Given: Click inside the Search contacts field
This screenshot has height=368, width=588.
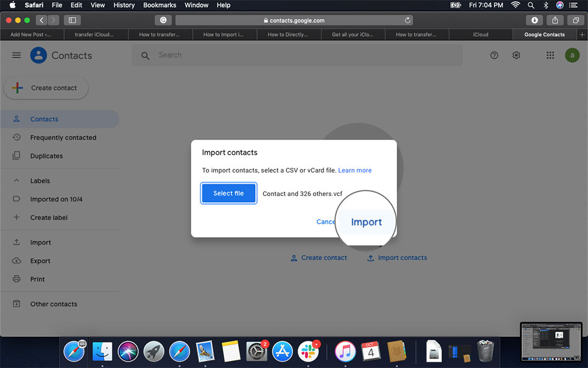Looking at the screenshot, I should 235,55.
